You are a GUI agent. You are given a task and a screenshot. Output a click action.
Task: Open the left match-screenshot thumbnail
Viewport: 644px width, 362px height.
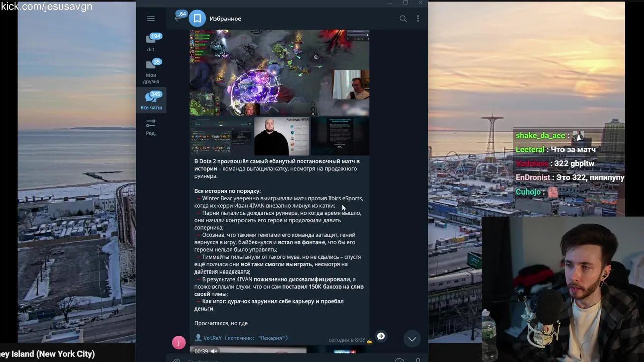(221, 136)
